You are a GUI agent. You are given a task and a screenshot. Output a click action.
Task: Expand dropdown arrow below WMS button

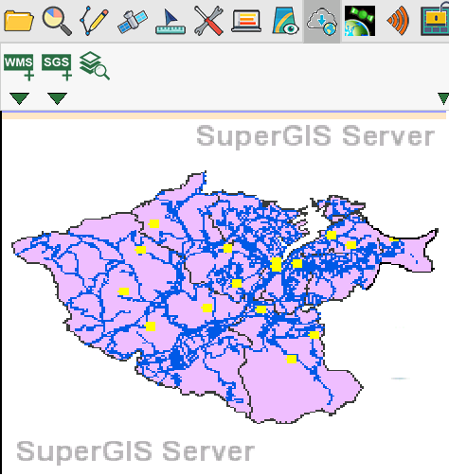pos(19,98)
